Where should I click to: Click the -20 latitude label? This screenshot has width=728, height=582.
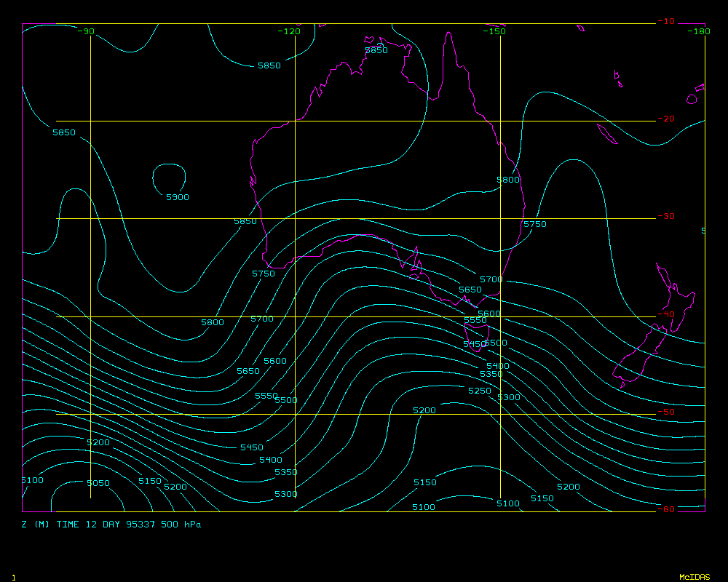click(665, 119)
